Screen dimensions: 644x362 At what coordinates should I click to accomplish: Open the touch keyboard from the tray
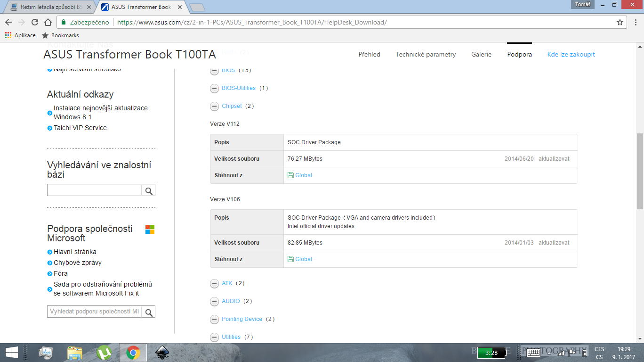click(x=533, y=353)
